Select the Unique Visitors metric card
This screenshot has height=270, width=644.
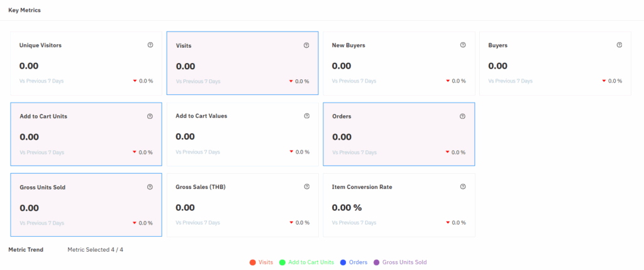[86, 64]
